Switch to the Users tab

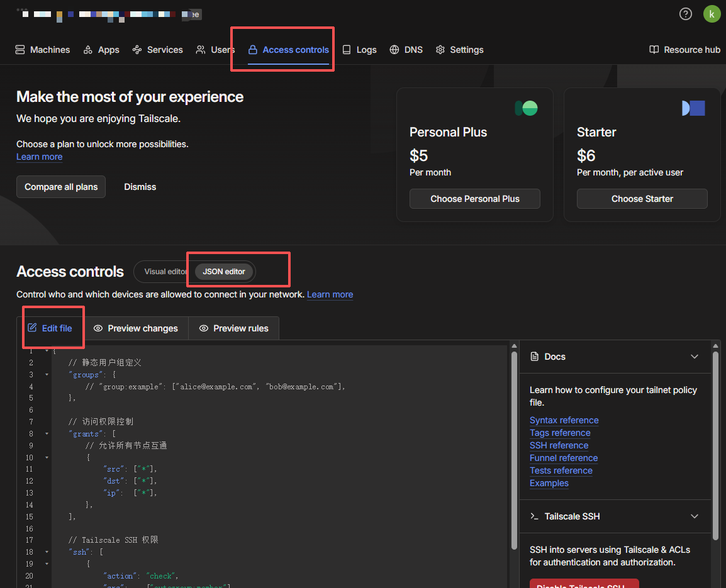click(215, 50)
